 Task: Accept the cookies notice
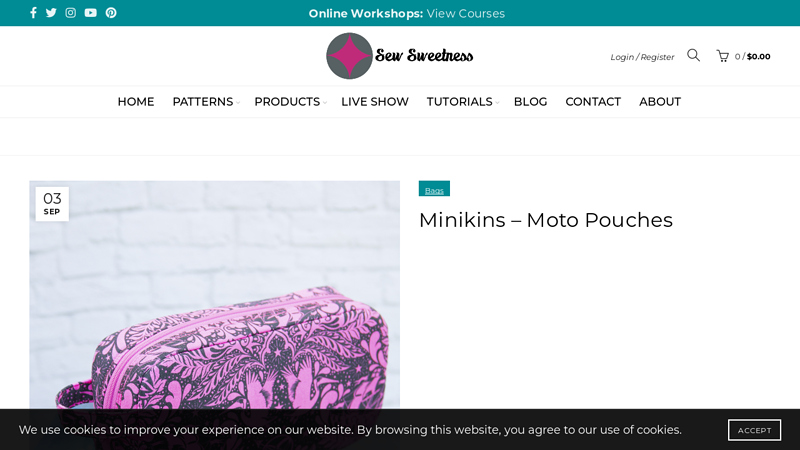[x=754, y=430]
